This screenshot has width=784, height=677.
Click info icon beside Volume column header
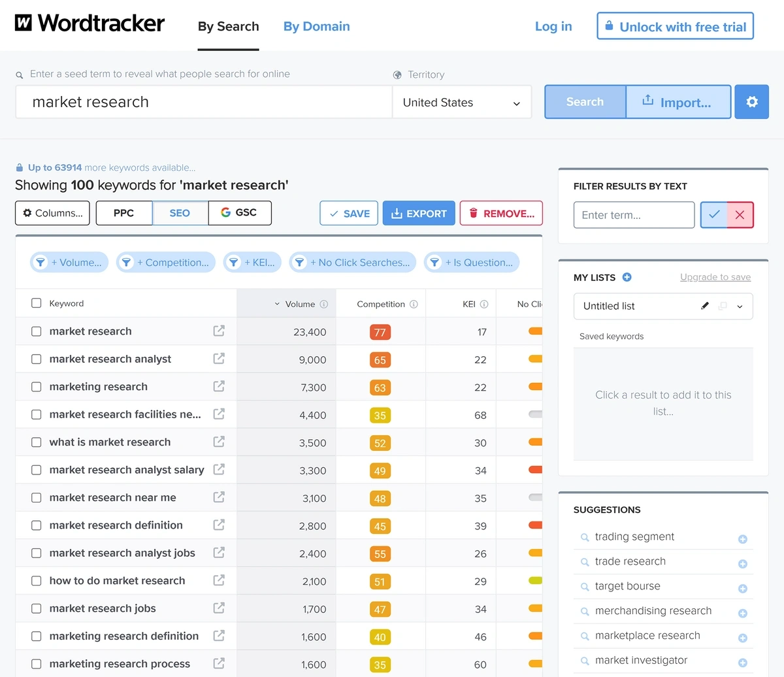coord(324,304)
